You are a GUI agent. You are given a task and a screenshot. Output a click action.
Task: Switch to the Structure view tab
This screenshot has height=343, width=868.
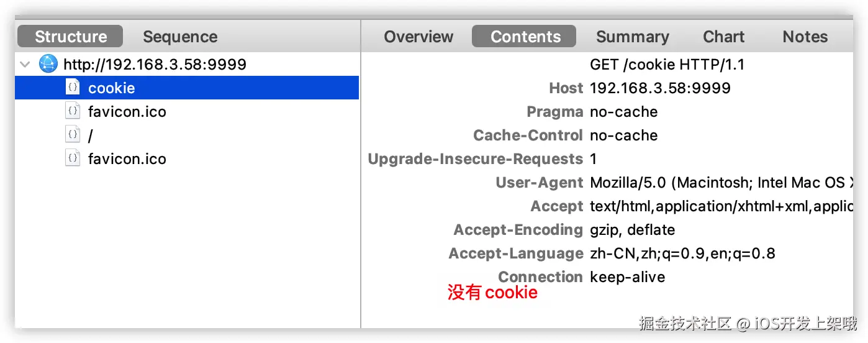(70, 37)
